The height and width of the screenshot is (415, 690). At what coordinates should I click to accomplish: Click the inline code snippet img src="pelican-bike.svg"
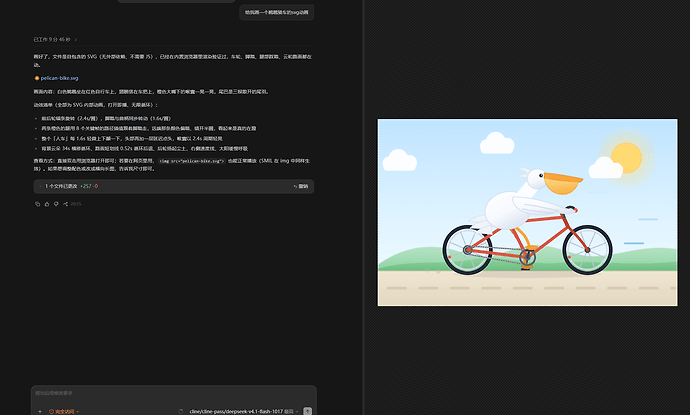coord(192,161)
